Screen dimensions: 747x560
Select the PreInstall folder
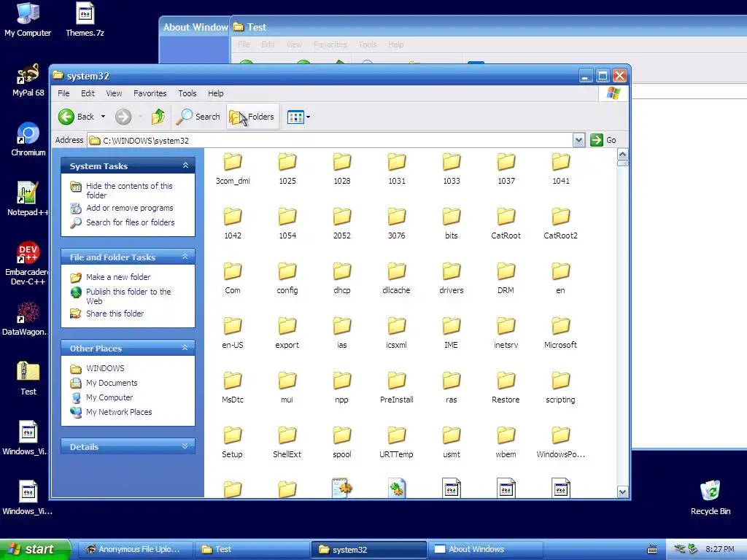[396, 388]
